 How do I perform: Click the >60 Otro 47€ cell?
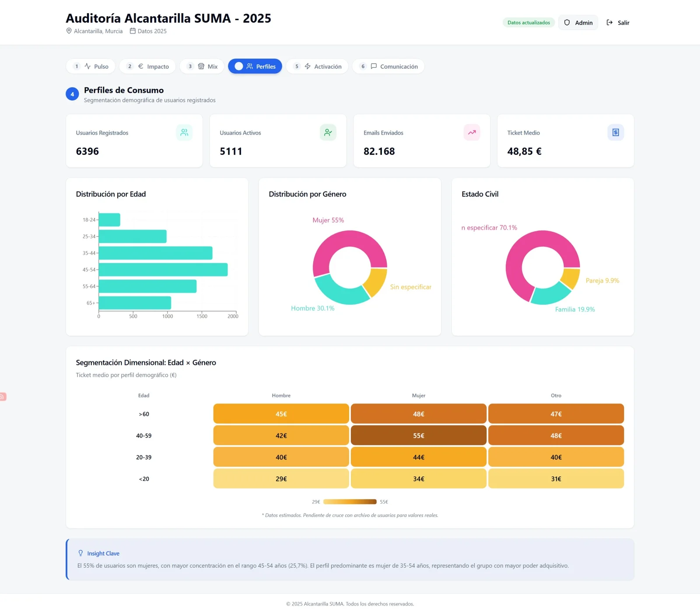pos(556,414)
